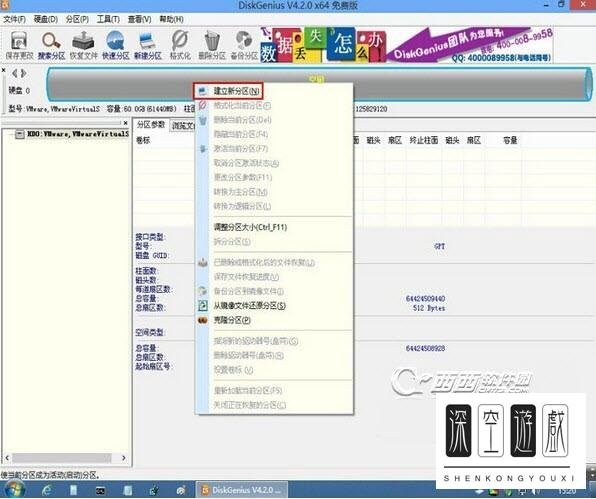
Task: Open the 搜索分区 search partition tool
Action: tap(51, 45)
